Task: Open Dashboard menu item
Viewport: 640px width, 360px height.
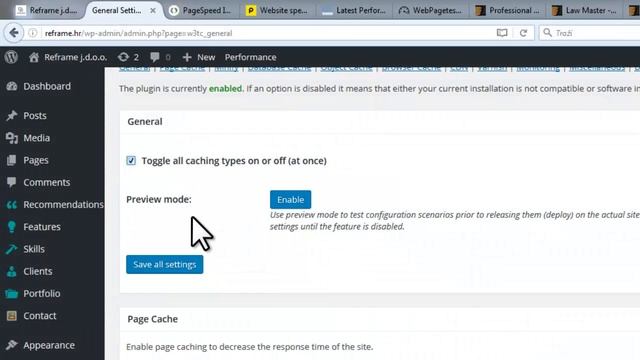Action: click(x=47, y=86)
